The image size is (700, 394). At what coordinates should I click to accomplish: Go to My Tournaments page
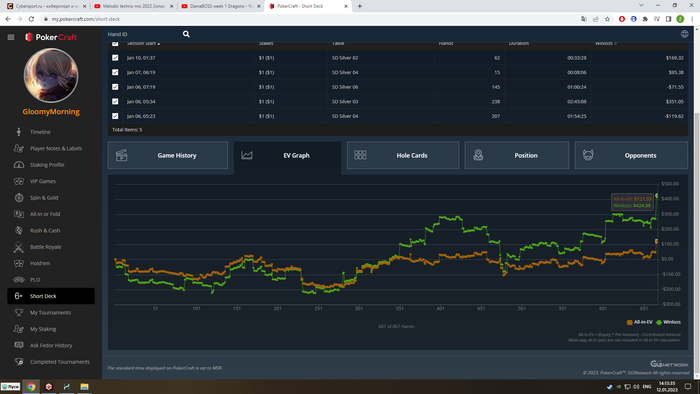(51, 312)
